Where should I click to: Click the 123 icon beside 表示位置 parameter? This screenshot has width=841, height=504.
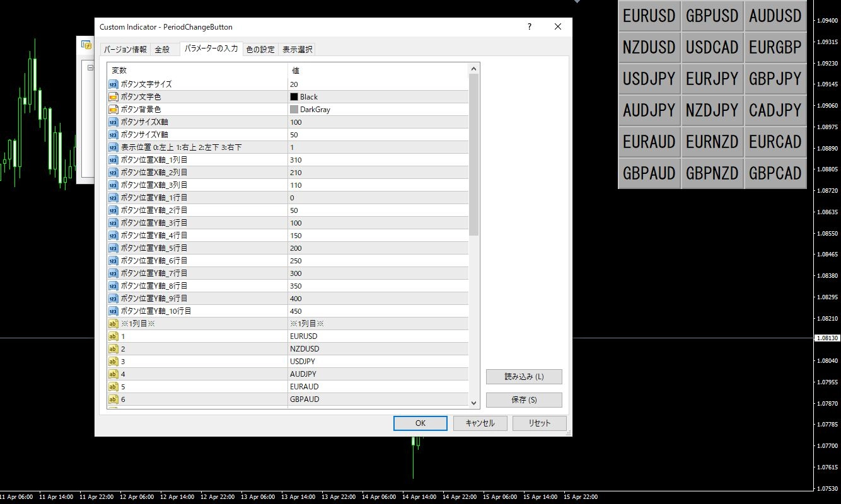pyautogui.click(x=113, y=147)
